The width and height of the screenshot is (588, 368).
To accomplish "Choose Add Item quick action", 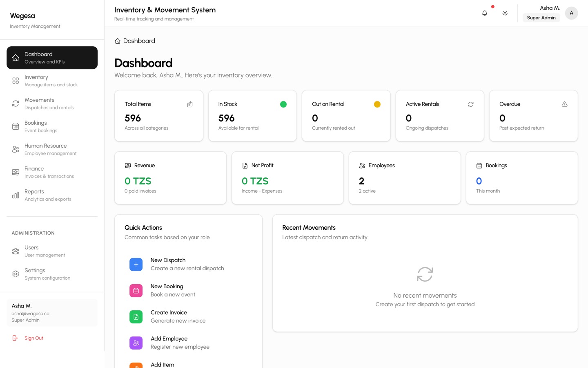I will point(162,364).
